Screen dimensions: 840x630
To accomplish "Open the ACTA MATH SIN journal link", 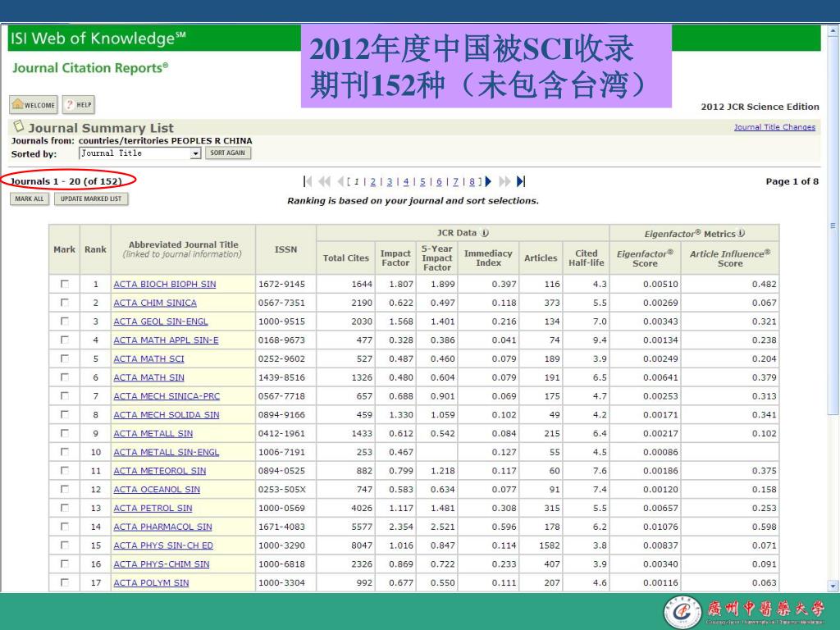I will tap(149, 377).
